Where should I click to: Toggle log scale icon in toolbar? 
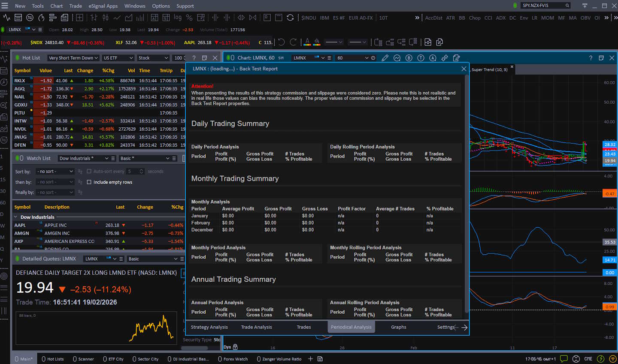point(177,18)
